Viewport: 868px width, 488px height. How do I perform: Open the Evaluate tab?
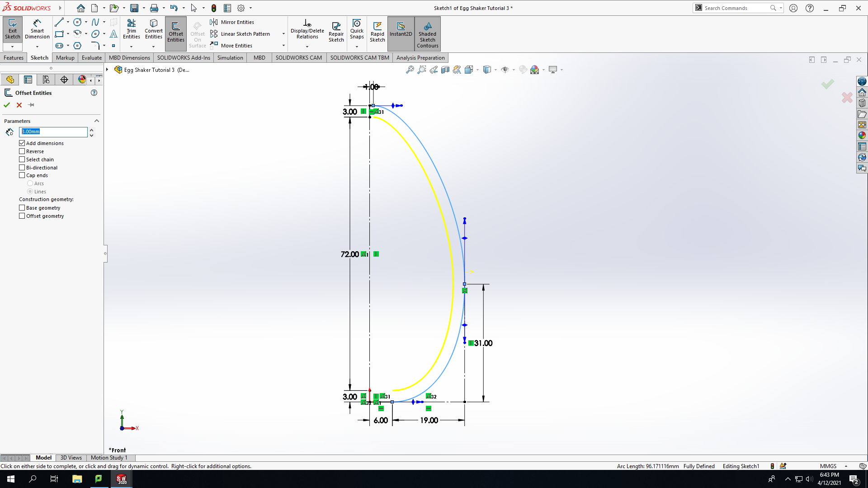pyautogui.click(x=92, y=58)
